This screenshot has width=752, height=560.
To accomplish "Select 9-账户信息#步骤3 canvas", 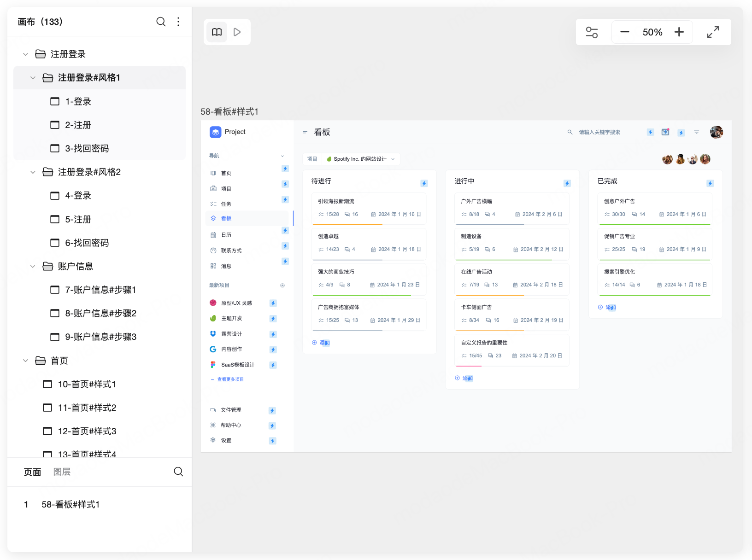I will pyautogui.click(x=100, y=337).
